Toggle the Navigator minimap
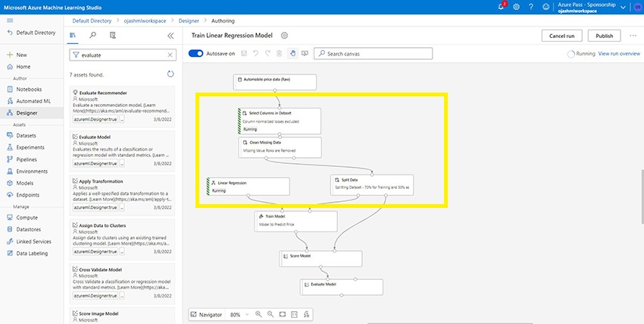 coord(207,315)
